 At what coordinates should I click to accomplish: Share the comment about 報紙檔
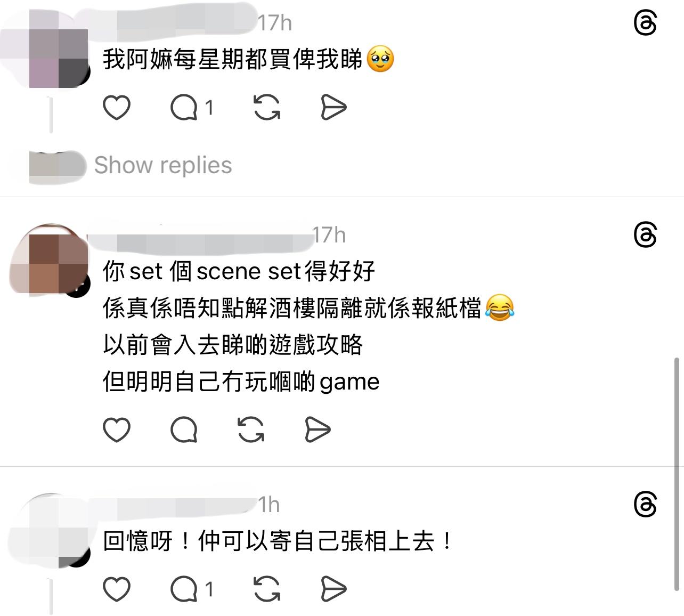point(318,430)
